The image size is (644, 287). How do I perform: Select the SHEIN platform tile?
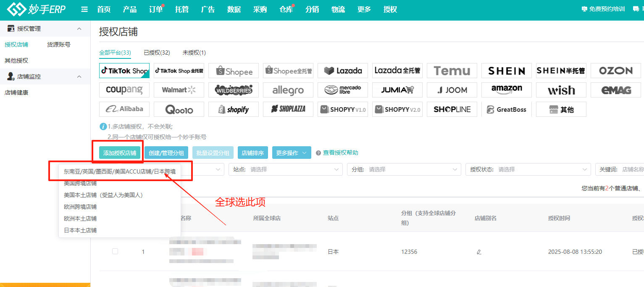pos(507,71)
